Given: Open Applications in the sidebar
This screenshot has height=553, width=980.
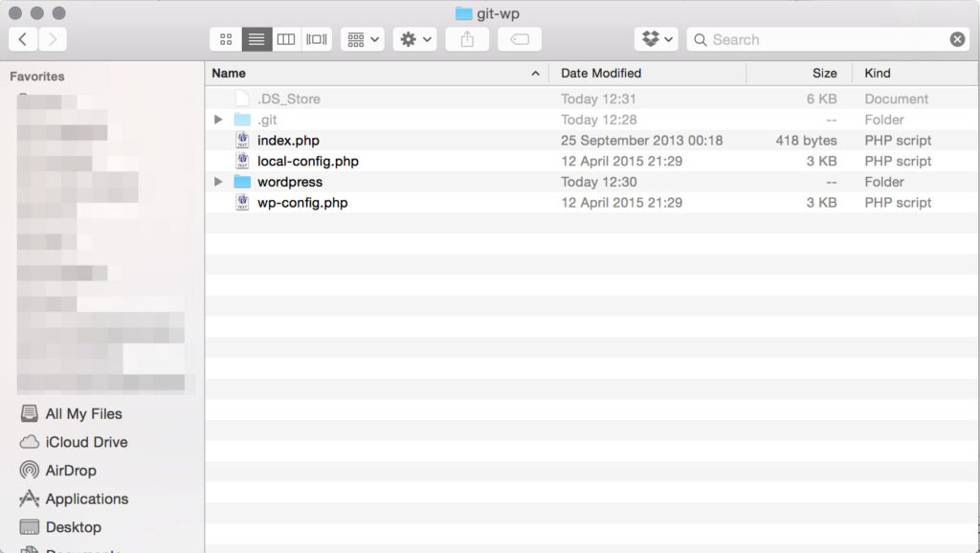Looking at the screenshot, I should coord(87,498).
